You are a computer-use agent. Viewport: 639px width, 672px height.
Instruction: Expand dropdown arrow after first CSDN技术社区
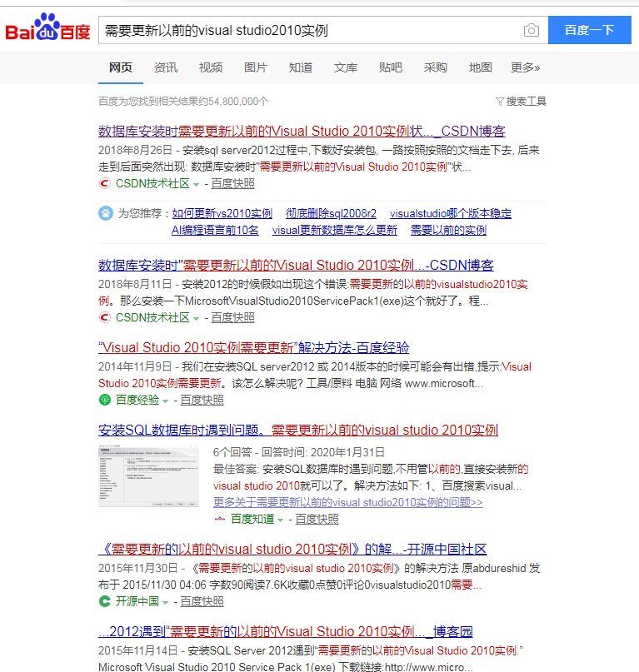[x=196, y=185]
